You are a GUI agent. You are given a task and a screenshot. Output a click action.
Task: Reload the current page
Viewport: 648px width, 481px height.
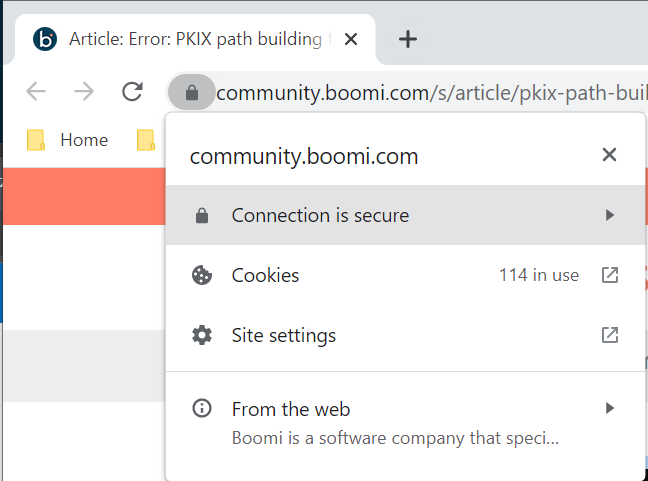[131, 93]
